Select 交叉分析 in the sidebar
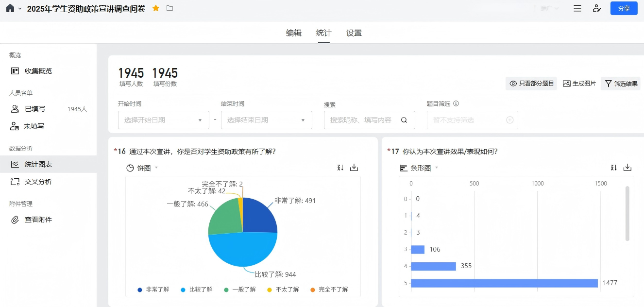 point(38,182)
